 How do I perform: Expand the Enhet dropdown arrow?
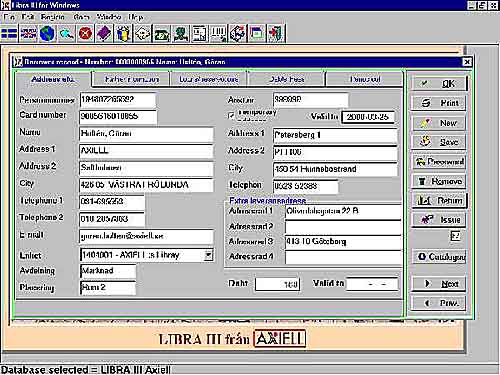(x=208, y=255)
